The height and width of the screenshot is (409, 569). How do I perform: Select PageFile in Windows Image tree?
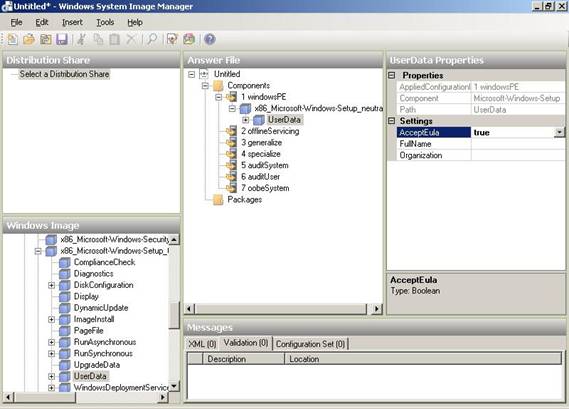(x=89, y=331)
